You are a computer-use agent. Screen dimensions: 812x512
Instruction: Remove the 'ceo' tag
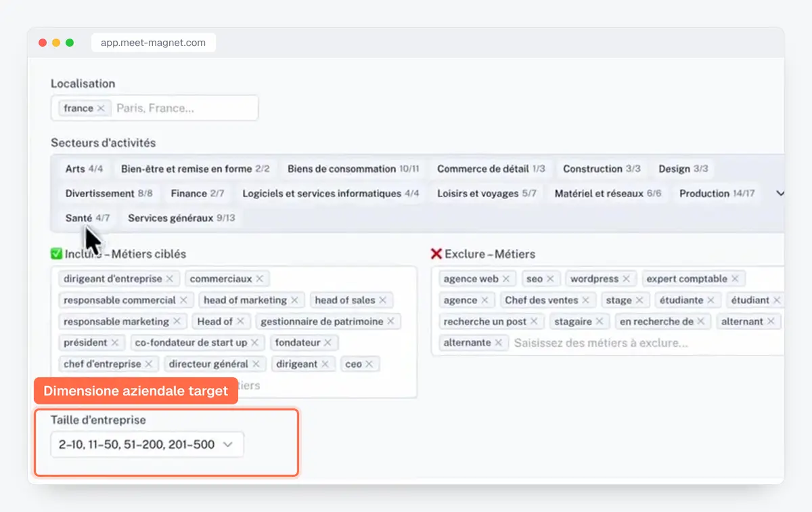point(369,364)
